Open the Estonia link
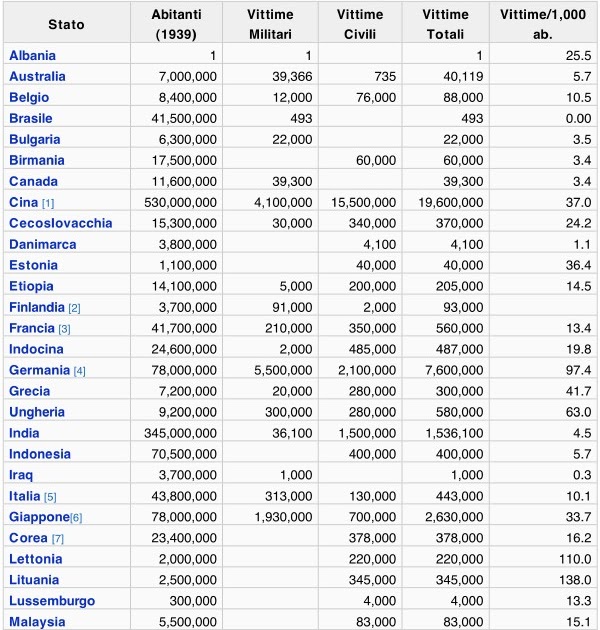Viewport: 600px width, 630px height. point(33,265)
